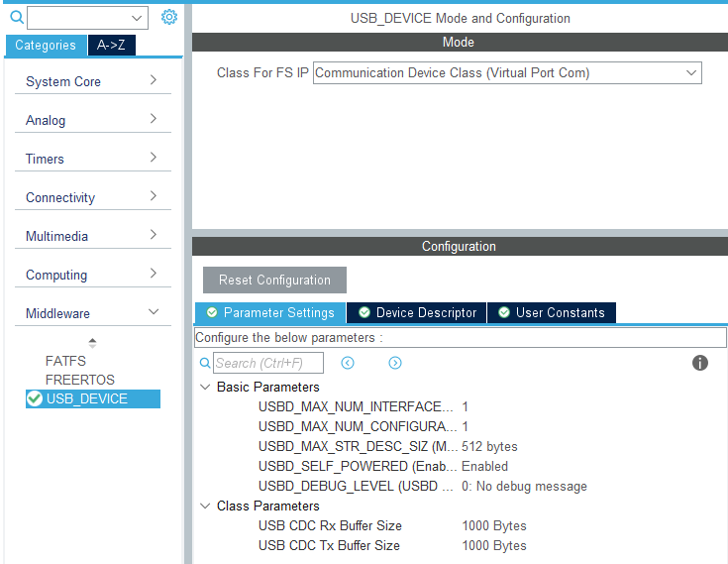The width and height of the screenshot is (728, 564).
Task: Select the USBD_MAX_STR_DESC_SIZ parameter name
Action: click(x=358, y=446)
